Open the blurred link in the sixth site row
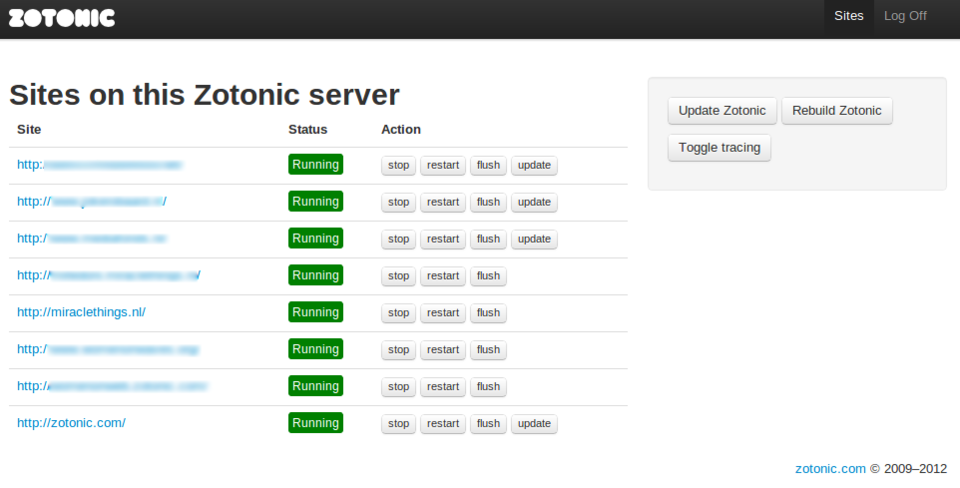This screenshot has height=488, width=960. pyautogui.click(x=108, y=349)
